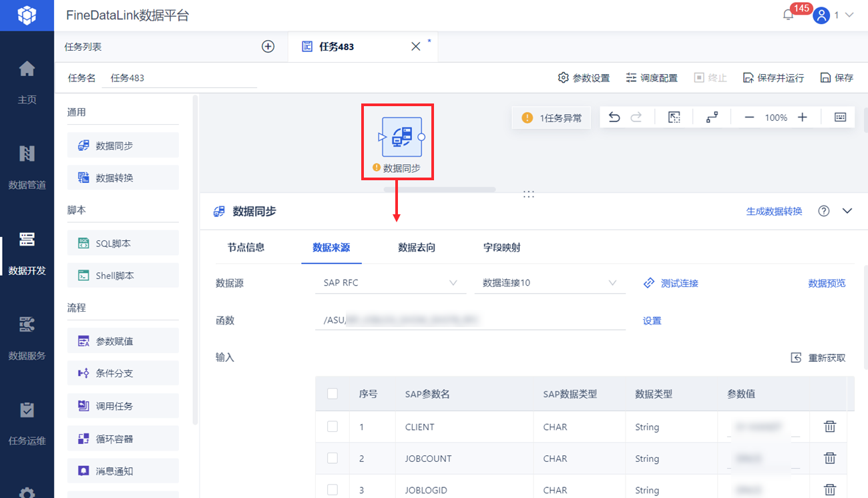Viewport: 868px width, 498px height.
Task: Select the 数据同步 node on canvas
Action: [x=401, y=137]
